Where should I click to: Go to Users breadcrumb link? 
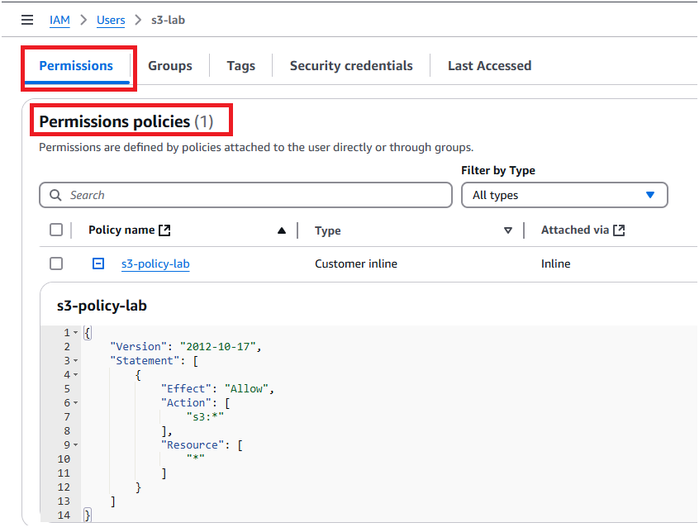[x=111, y=20]
